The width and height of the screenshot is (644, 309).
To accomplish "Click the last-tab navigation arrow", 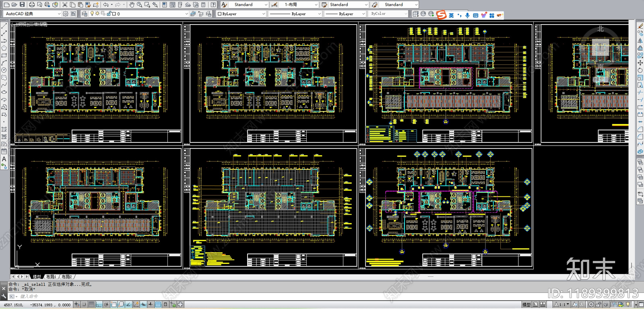I will point(27,277).
